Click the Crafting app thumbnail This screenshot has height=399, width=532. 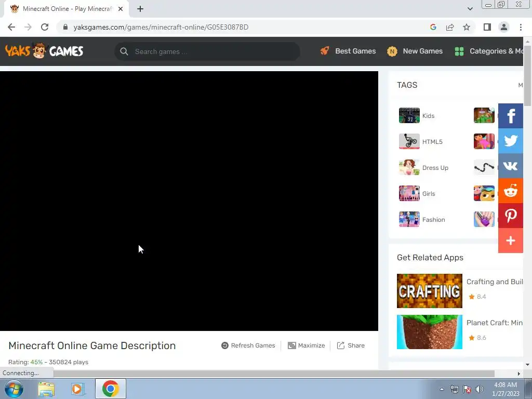click(x=430, y=291)
